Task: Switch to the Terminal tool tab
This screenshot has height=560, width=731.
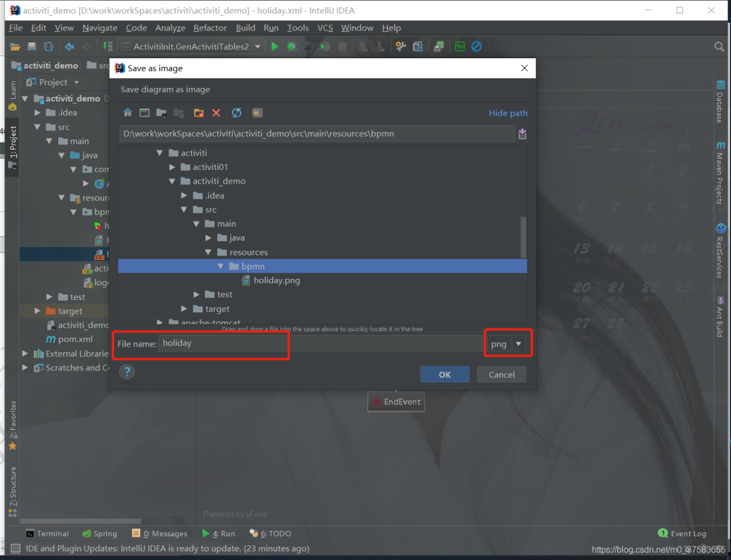Action: 47,534
